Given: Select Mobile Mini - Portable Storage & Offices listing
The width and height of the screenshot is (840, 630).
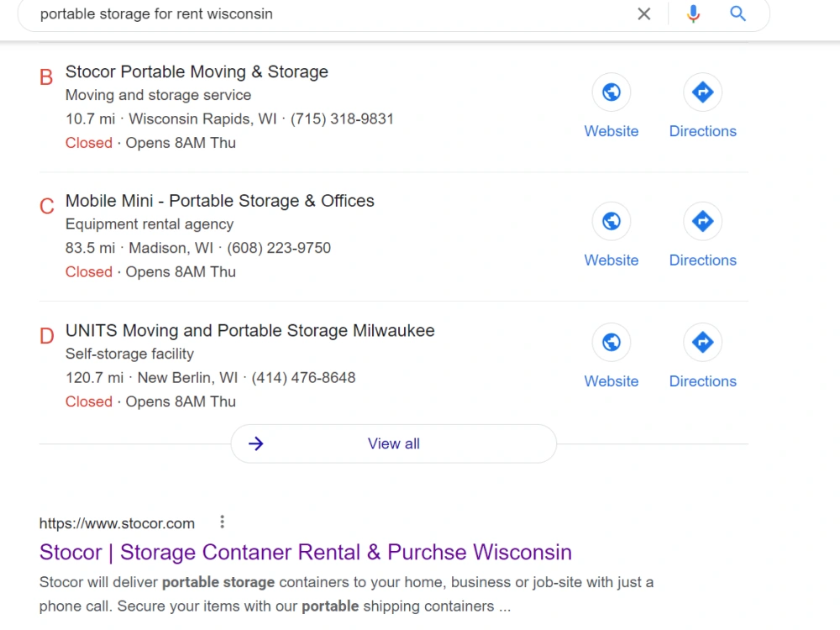Looking at the screenshot, I should pyautogui.click(x=219, y=201).
